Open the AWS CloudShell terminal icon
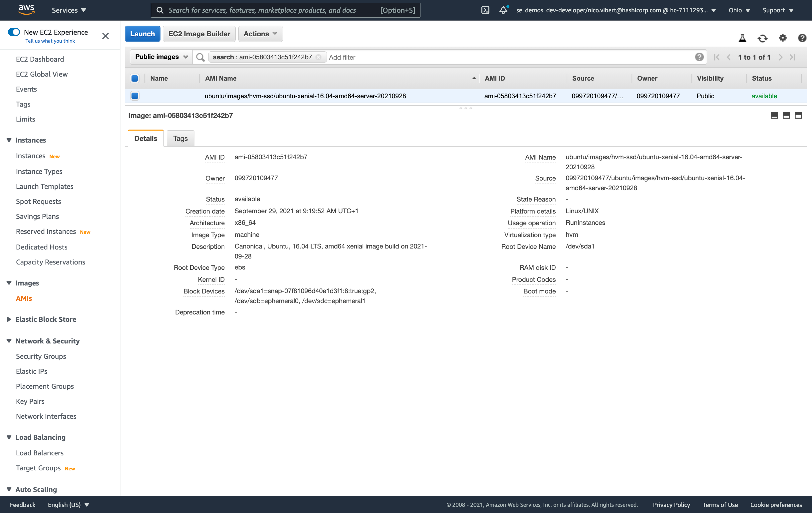The image size is (812, 513). 485,10
